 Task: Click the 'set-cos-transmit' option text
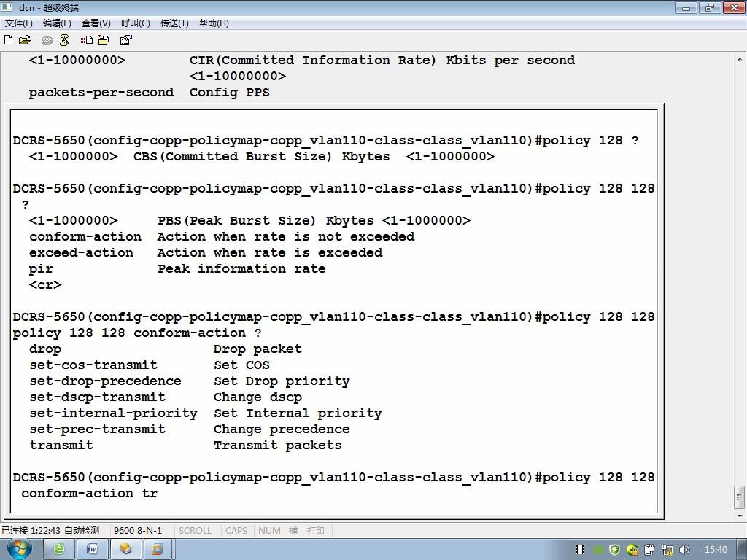coord(93,365)
